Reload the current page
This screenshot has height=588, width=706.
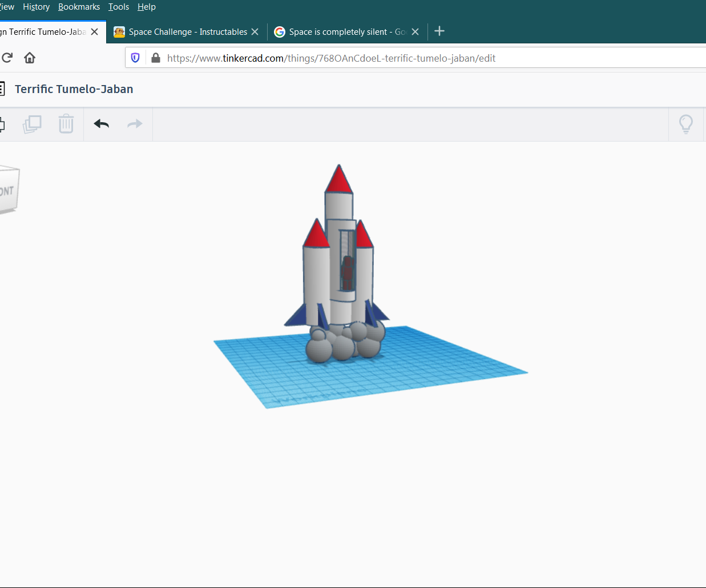tap(7, 58)
